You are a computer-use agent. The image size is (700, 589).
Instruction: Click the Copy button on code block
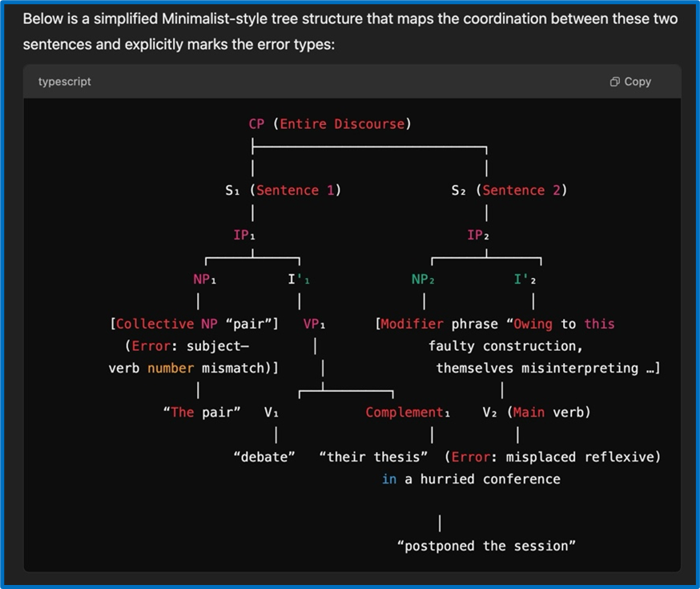630,82
